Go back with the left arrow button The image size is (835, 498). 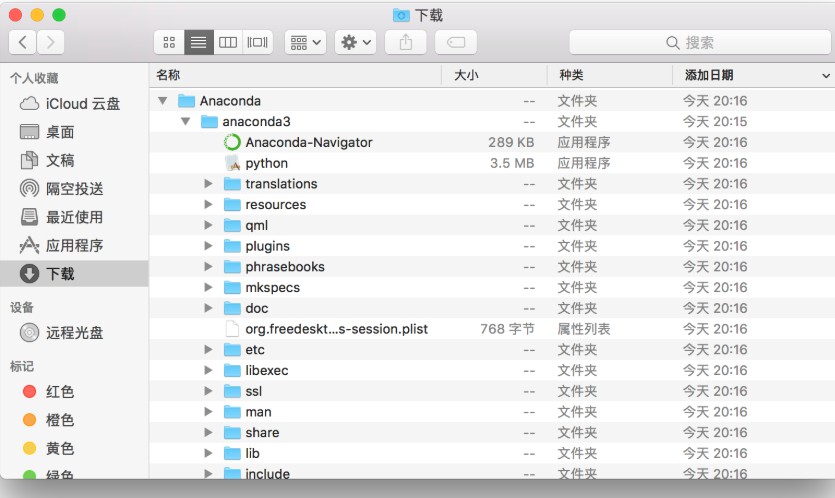click(22, 42)
